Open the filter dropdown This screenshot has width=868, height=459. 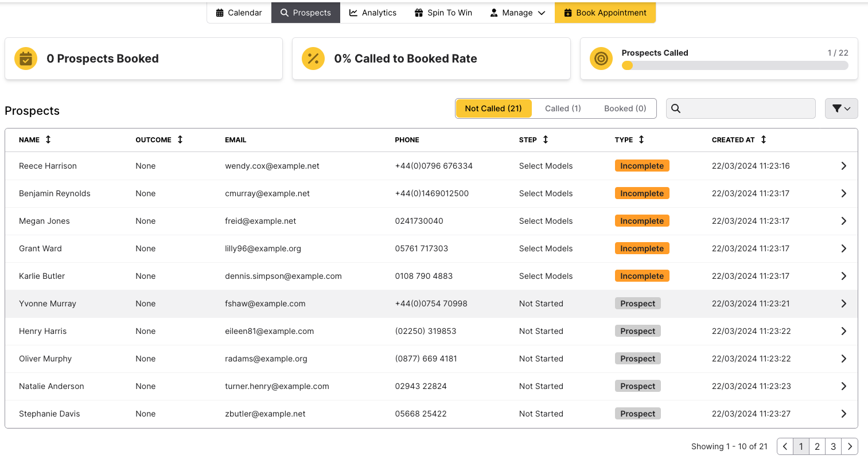[x=841, y=108]
